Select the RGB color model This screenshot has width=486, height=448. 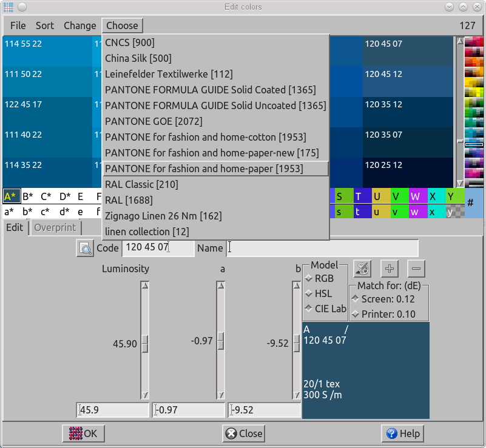point(320,279)
